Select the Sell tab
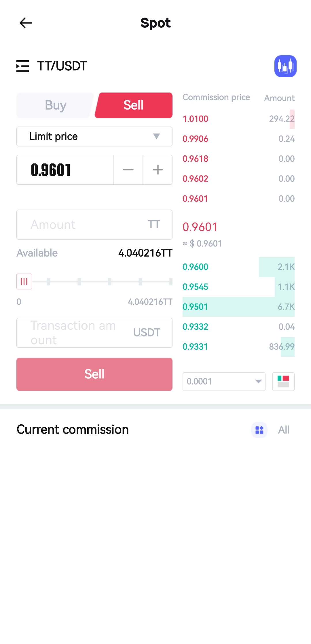 pyautogui.click(x=134, y=105)
